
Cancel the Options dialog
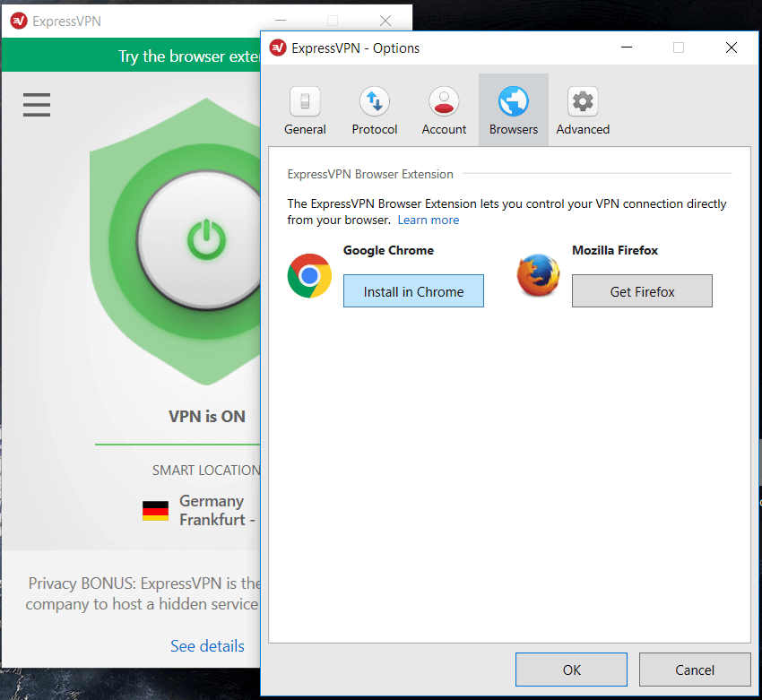coord(695,670)
